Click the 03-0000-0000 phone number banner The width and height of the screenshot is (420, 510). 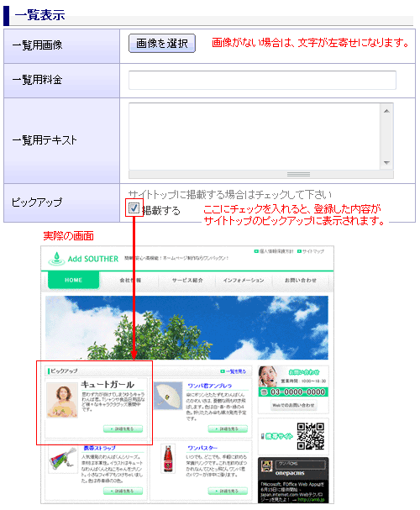(293, 392)
